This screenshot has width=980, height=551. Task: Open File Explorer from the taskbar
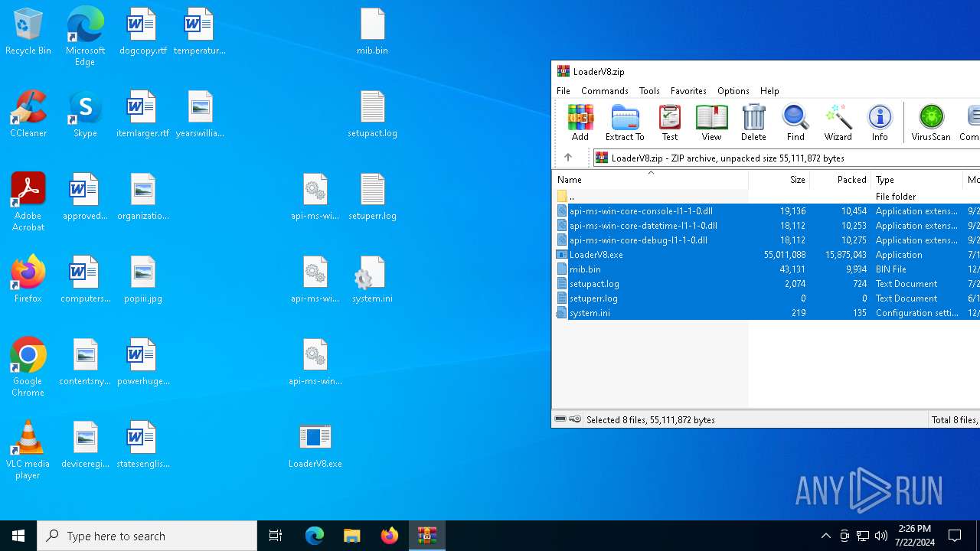352,536
